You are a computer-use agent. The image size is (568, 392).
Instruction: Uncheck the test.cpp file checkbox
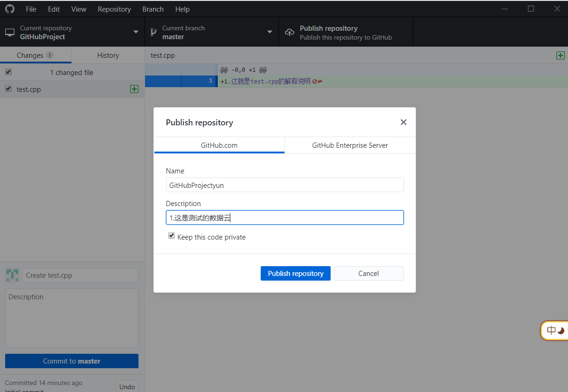tap(8, 89)
